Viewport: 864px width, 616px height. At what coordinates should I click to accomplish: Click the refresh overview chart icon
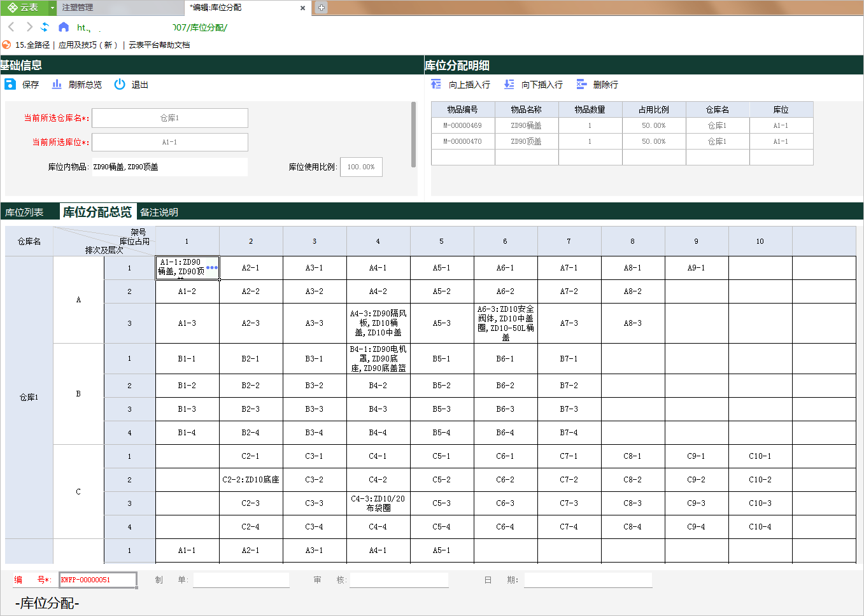(57, 84)
